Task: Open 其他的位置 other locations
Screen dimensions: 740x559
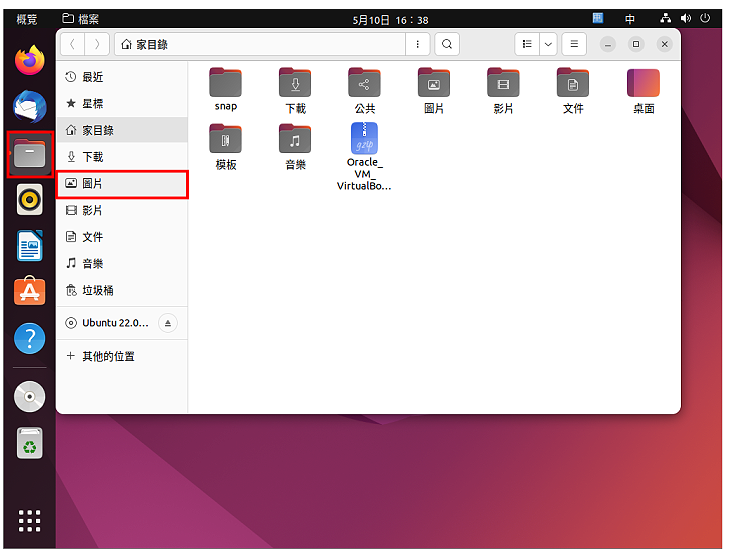Action: [x=122, y=356]
